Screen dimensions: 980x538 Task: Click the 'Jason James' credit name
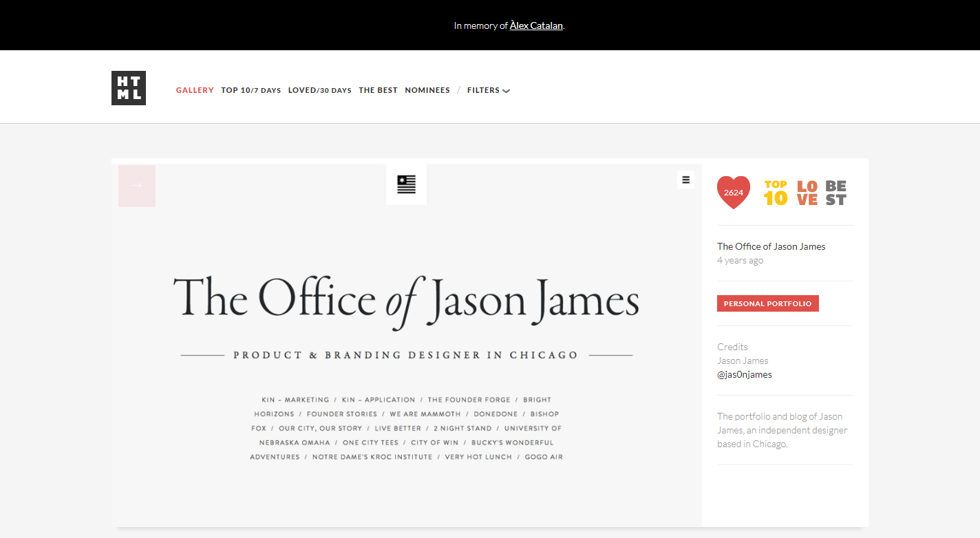click(x=743, y=361)
